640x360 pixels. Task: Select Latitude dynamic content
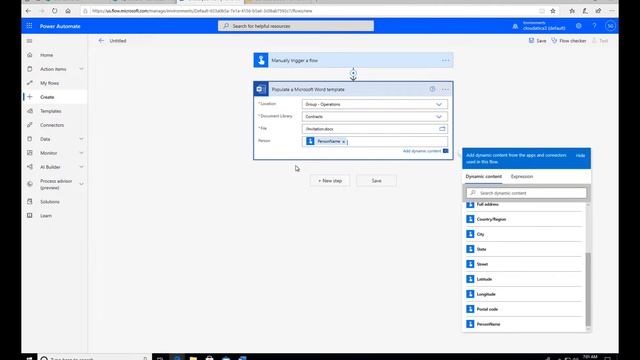click(x=524, y=279)
